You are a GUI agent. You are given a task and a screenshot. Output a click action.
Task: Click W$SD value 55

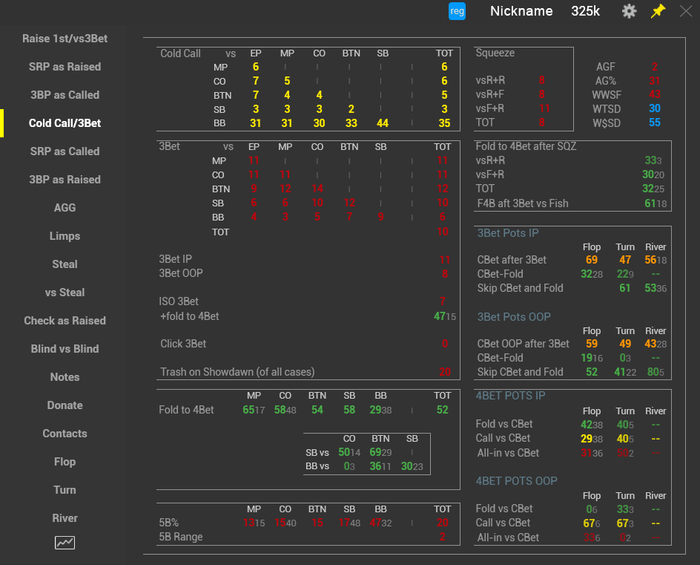coord(654,123)
